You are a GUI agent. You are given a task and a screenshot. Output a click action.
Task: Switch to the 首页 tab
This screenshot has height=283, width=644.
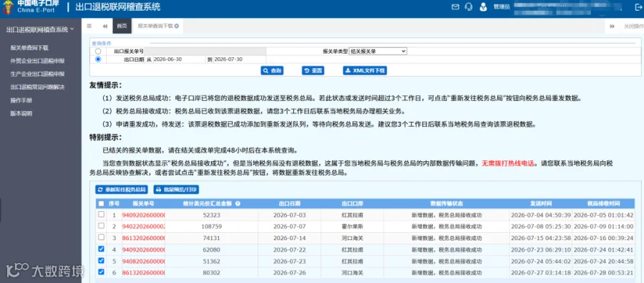click(122, 26)
